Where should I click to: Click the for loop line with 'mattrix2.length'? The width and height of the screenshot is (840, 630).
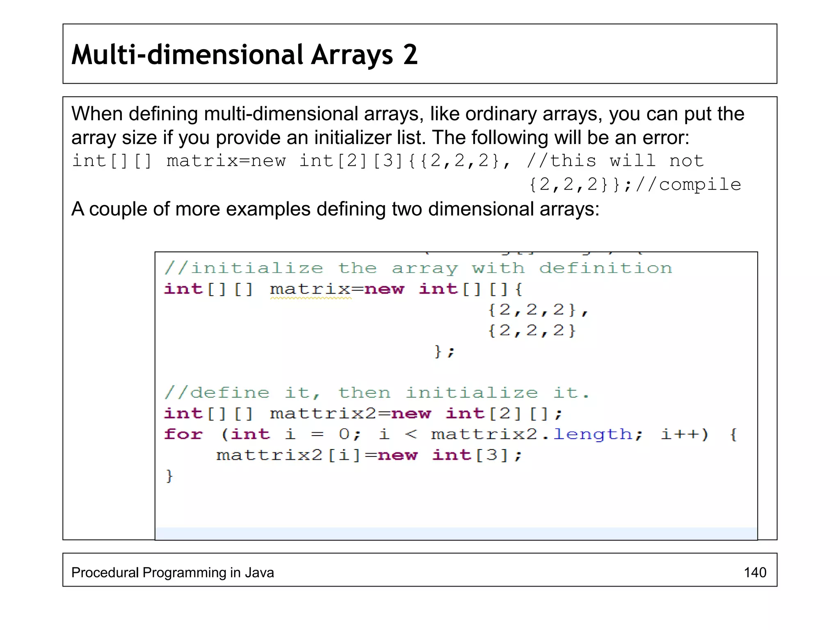pos(451,434)
